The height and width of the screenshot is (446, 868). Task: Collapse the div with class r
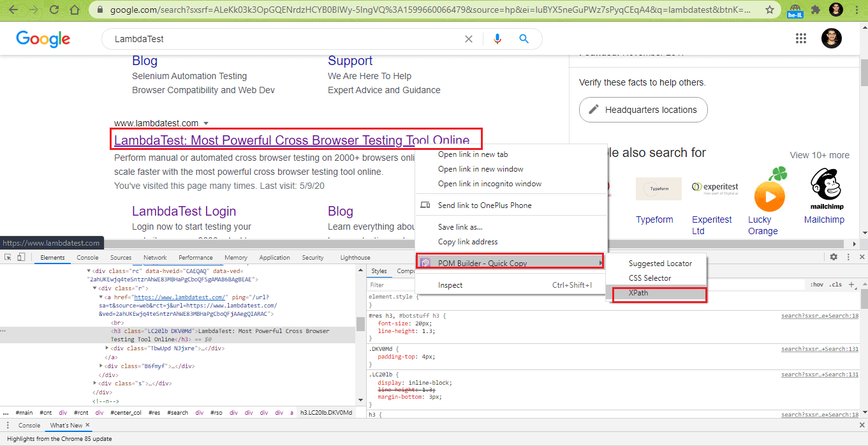point(94,287)
